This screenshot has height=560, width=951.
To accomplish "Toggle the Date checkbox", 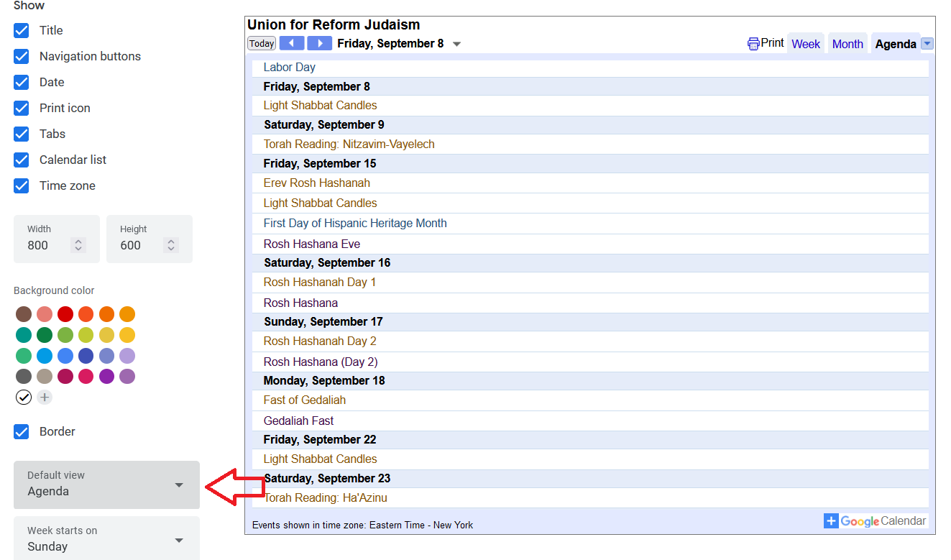I will coord(22,82).
